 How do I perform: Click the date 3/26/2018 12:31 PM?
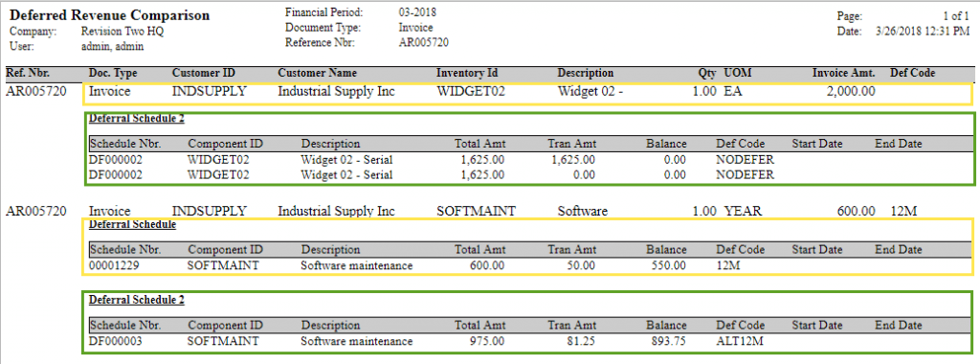pyautogui.click(x=924, y=32)
